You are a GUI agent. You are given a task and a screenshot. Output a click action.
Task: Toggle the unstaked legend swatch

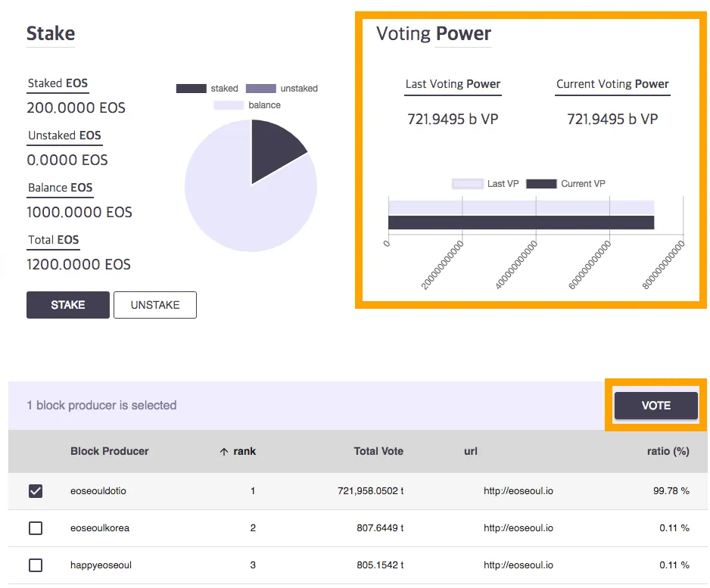click(261, 89)
